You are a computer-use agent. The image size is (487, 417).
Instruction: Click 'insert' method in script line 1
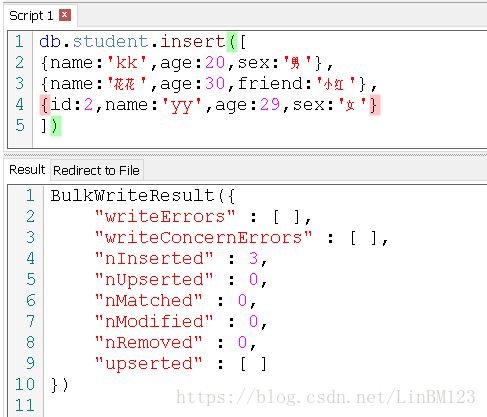coord(193,42)
